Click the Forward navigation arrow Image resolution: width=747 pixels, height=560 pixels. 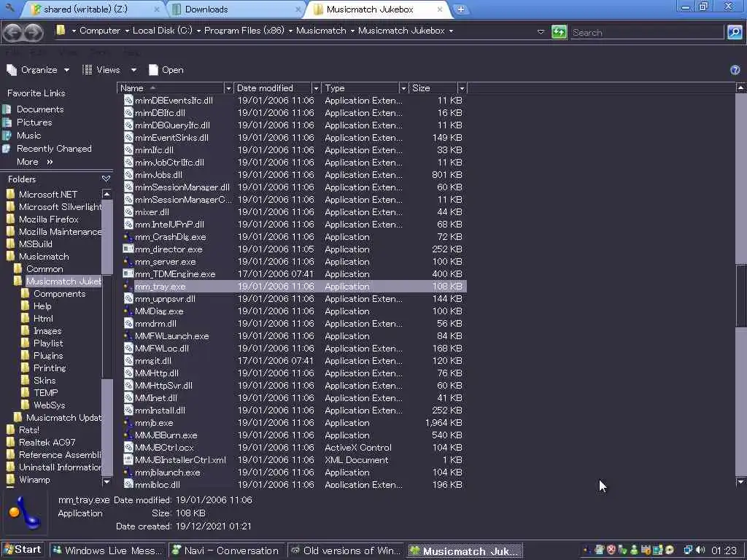click(33, 32)
